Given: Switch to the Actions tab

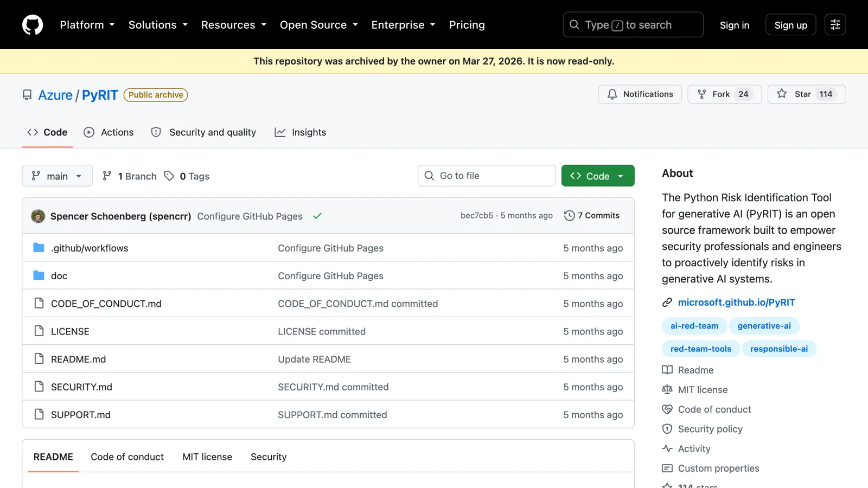Looking at the screenshot, I should [108, 132].
